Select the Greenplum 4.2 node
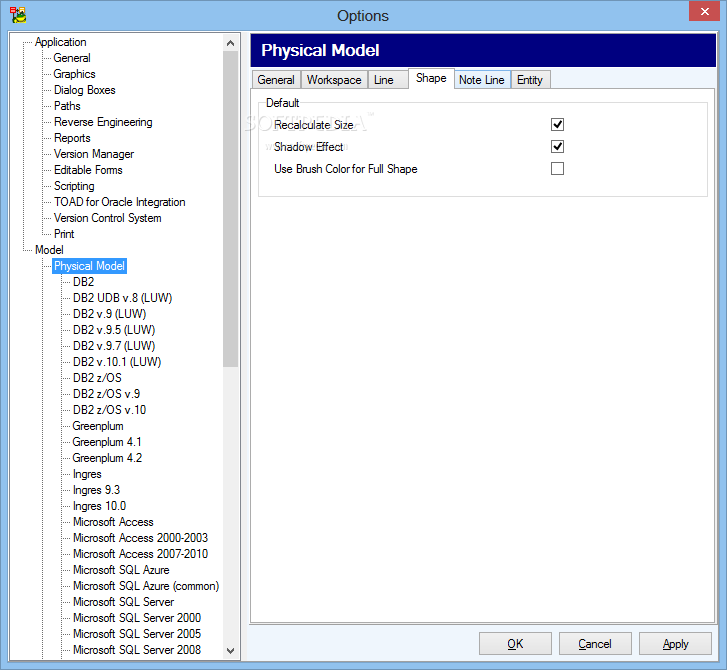This screenshot has height=670, width=727. click(x=107, y=458)
